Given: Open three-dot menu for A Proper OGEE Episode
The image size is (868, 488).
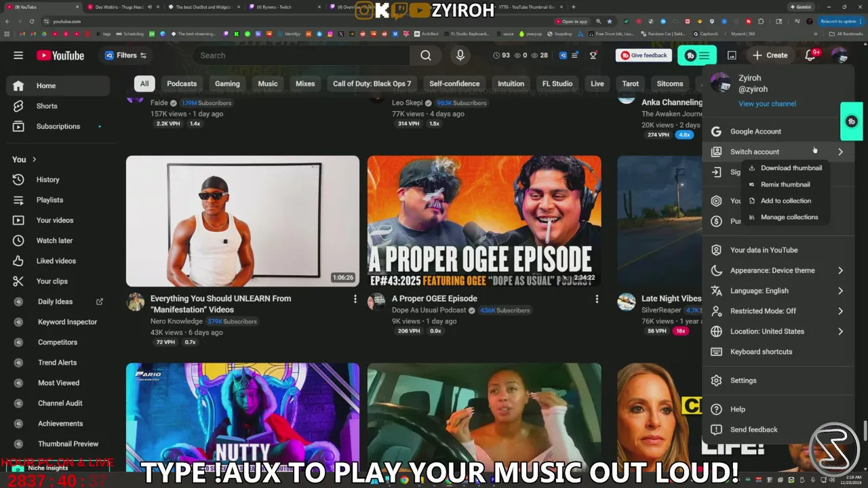Looking at the screenshot, I should tap(596, 299).
